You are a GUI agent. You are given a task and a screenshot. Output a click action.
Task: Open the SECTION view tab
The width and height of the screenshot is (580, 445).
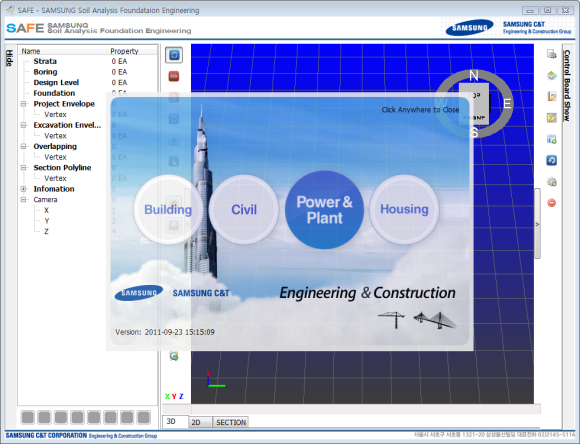click(231, 422)
